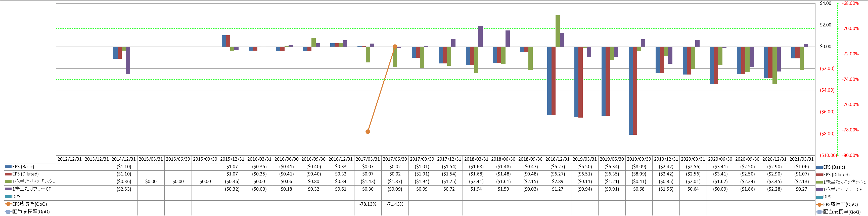Screen dimensions: 868x216
Task: Click the 2019/09/30 date column header
Action: coord(639,159)
